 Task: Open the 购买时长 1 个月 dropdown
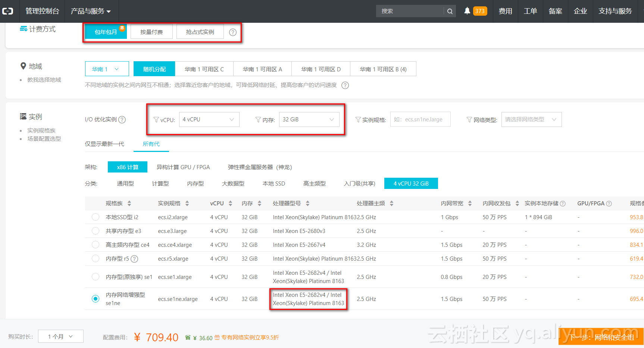61,336
